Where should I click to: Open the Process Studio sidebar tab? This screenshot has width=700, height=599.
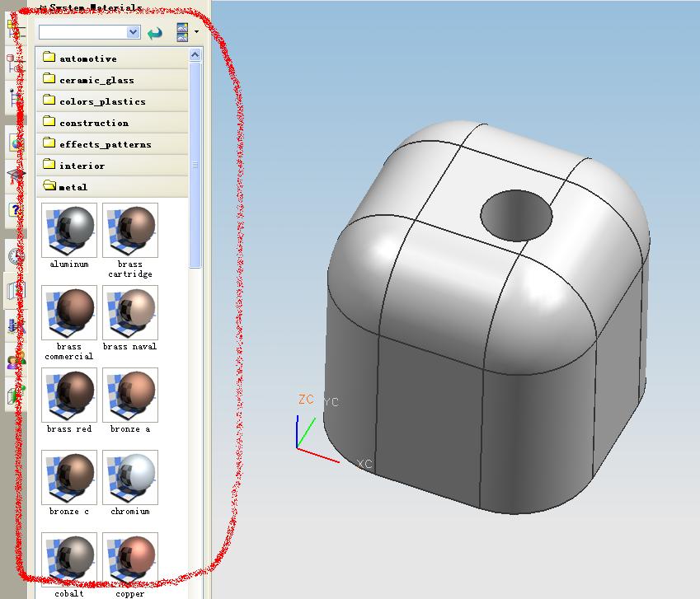[16, 325]
